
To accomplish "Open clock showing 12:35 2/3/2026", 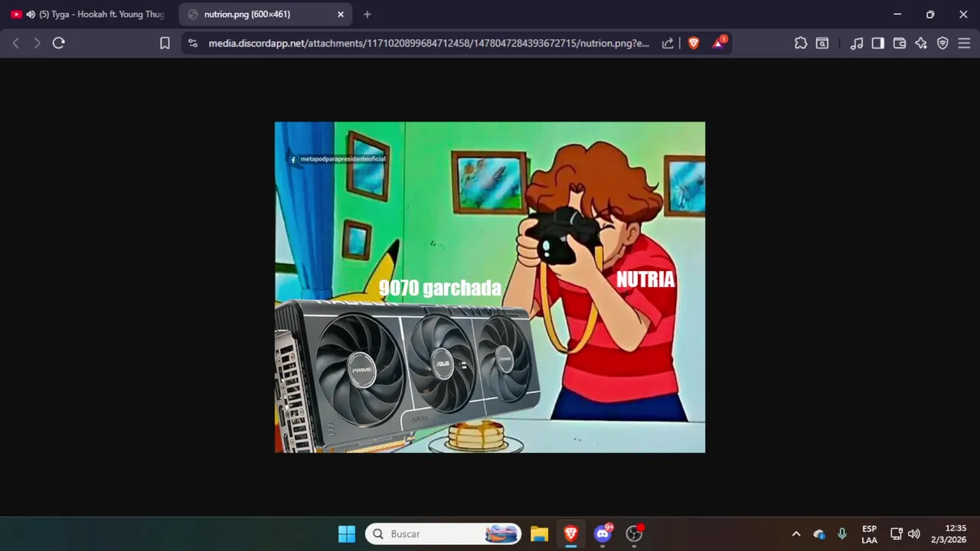I will pyautogui.click(x=949, y=534).
